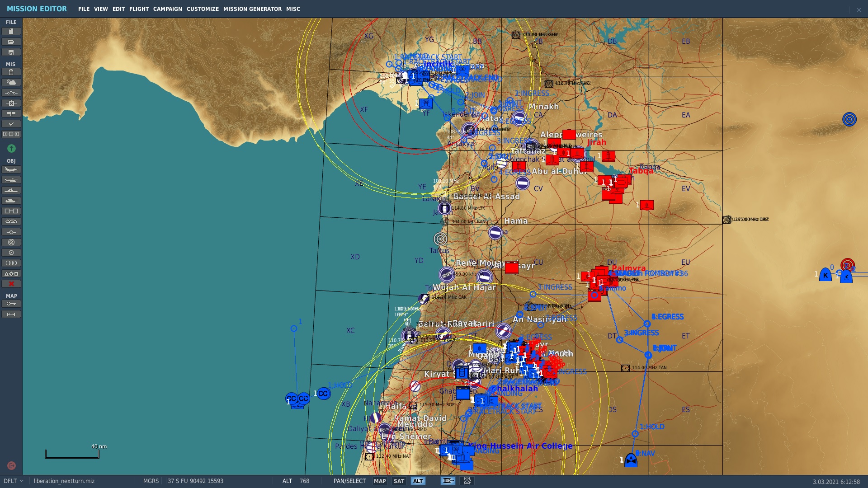This screenshot has height=488, width=868.
Task: Open an existing mission file
Action: point(11,42)
